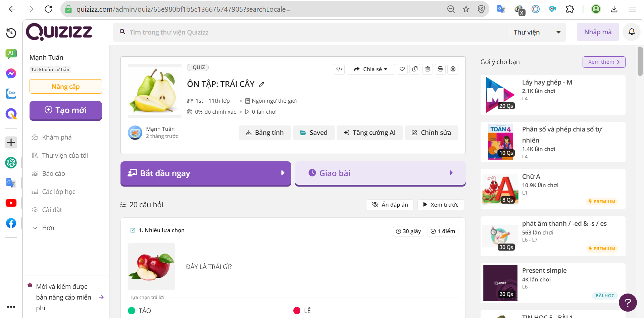Expand the Chia sẻ share dropdown
This screenshot has width=644, height=318.
(x=371, y=69)
